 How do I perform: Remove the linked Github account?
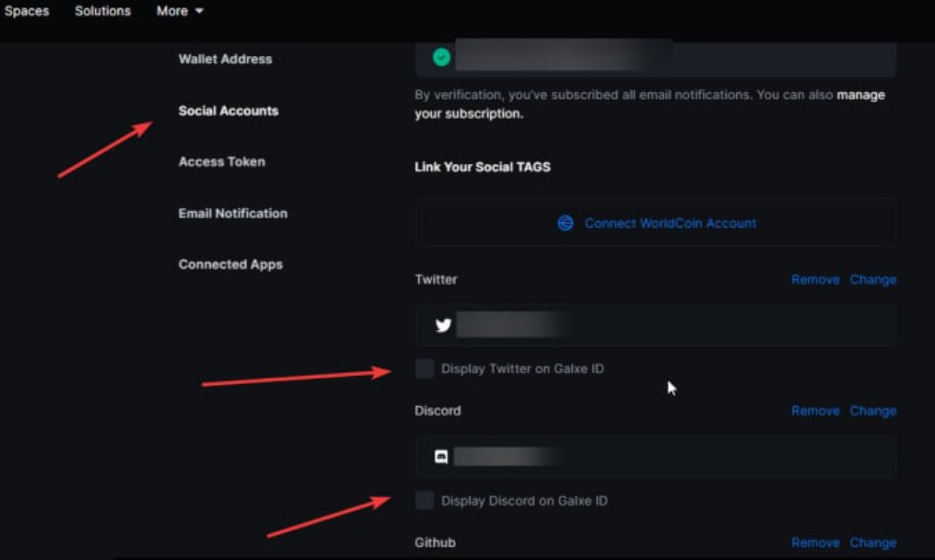(815, 542)
